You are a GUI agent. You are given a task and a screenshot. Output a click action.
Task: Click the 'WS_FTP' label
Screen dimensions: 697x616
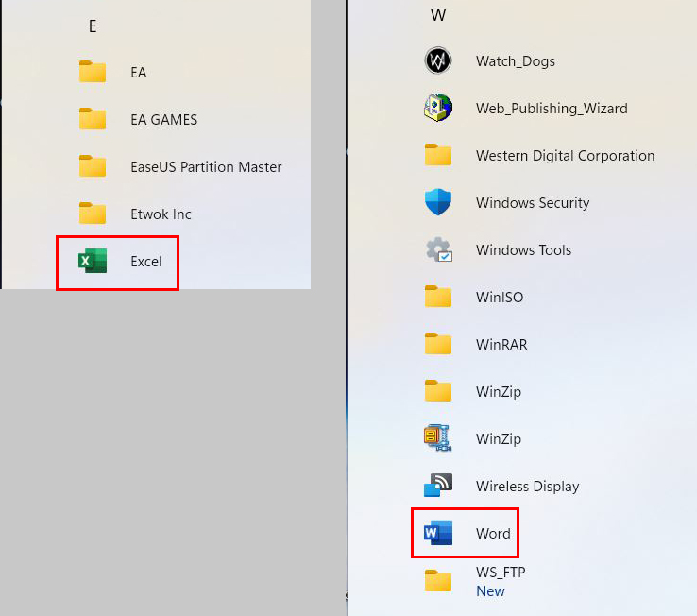[x=501, y=572]
